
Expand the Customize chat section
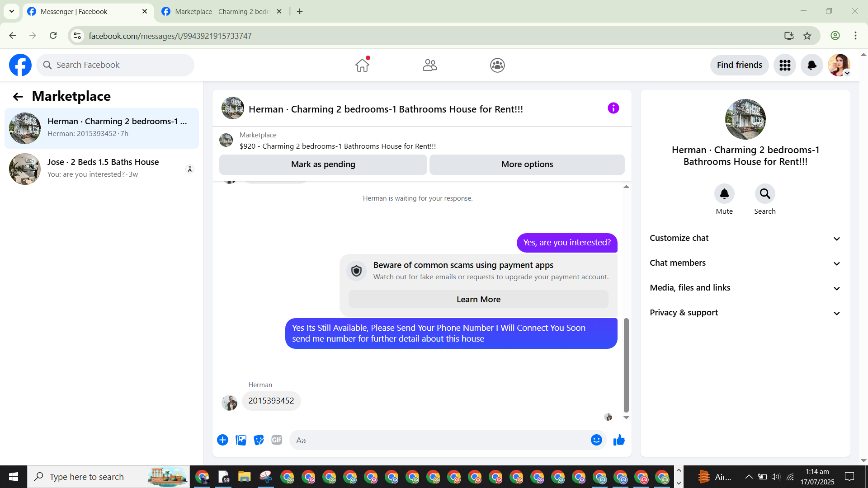click(x=745, y=238)
